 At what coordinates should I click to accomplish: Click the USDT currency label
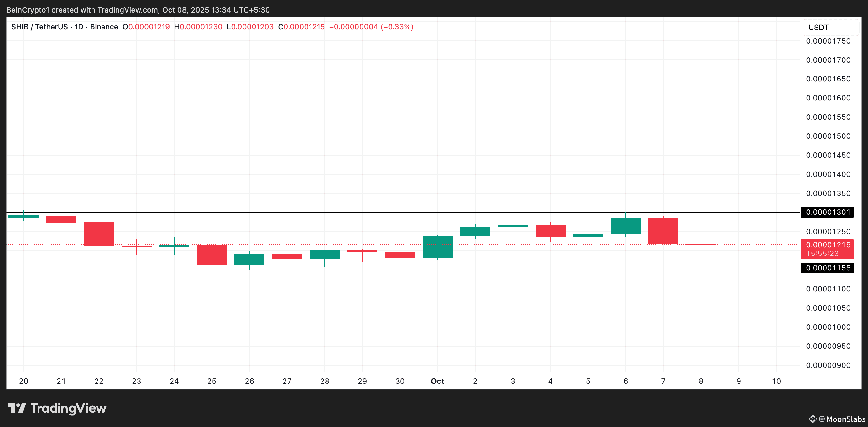tap(818, 27)
